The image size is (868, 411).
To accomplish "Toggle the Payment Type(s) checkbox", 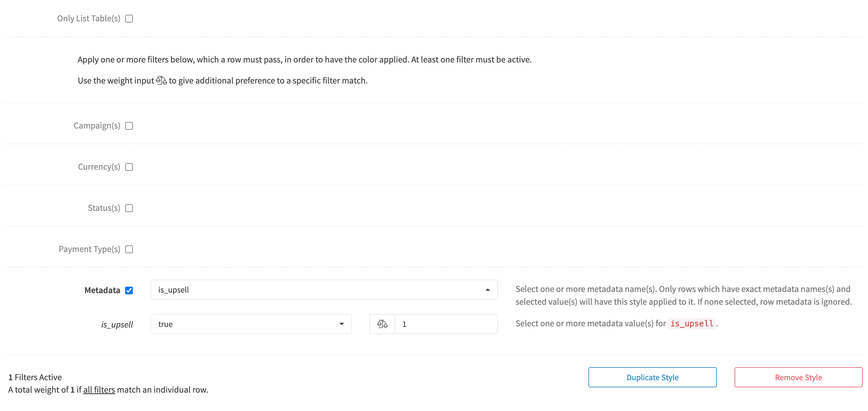I will coord(129,249).
